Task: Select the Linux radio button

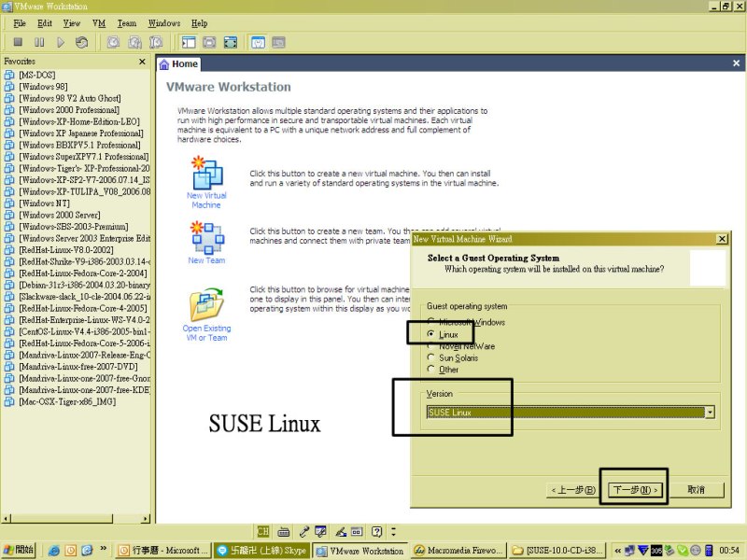Action: pyautogui.click(x=430, y=334)
